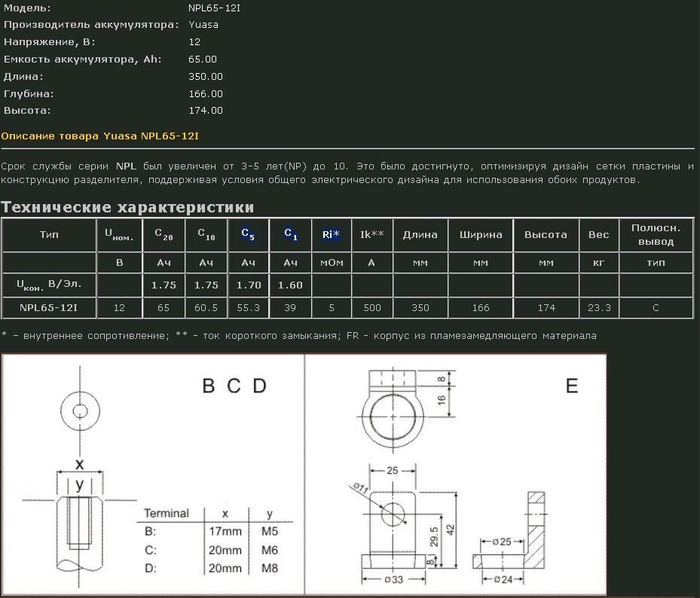Viewport: 700px width, 598px height.
Task: Click the 1.75 value under C10
Action: pyautogui.click(x=206, y=285)
